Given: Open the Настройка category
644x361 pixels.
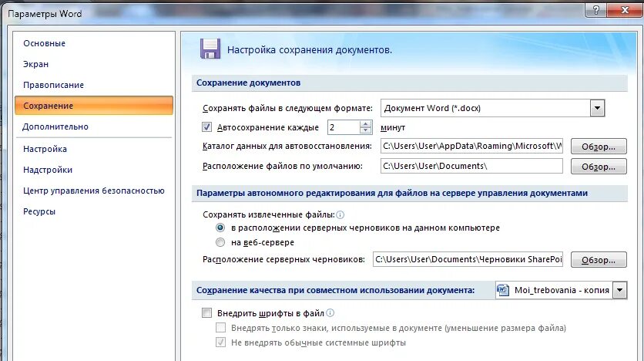Looking at the screenshot, I should (45, 149).
